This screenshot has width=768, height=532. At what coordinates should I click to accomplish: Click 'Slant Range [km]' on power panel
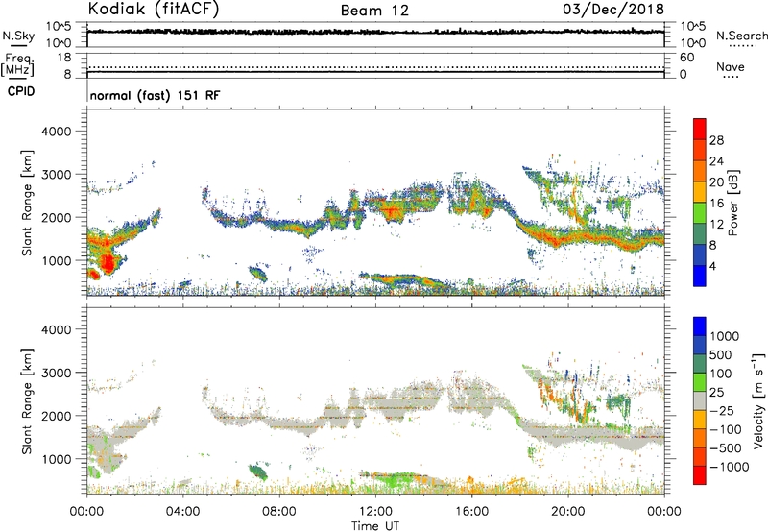point(27,203)
